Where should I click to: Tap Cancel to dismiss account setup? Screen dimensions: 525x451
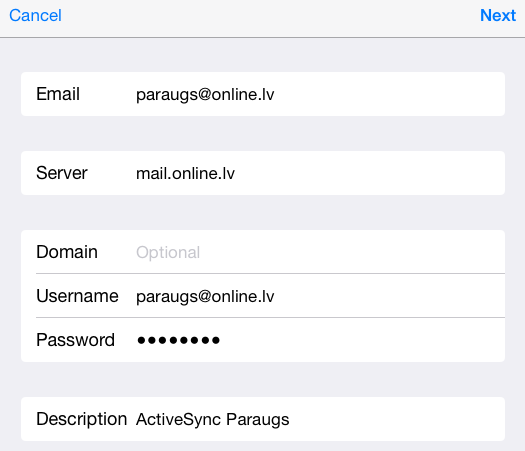[x=35, y=15]
